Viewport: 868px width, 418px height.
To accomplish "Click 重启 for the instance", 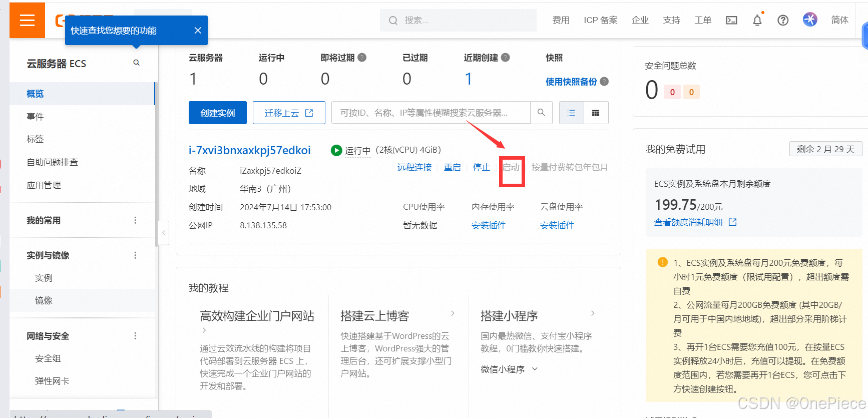I will 453,167.
